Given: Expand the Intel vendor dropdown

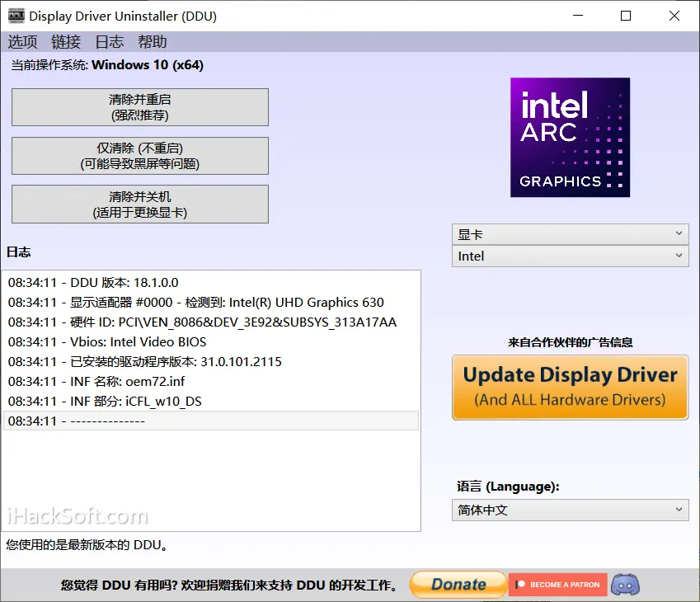Looking at the screenshot, I should coord(570,256).
